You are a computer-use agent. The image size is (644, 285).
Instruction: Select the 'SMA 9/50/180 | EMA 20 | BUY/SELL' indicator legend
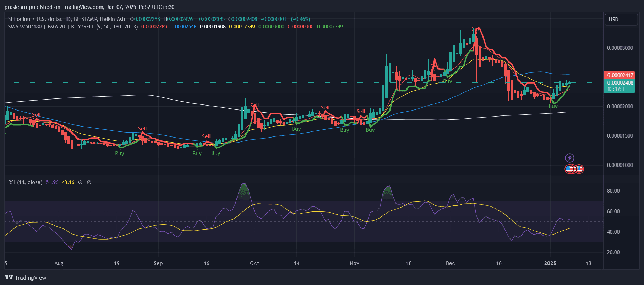[x=73, y=27]
